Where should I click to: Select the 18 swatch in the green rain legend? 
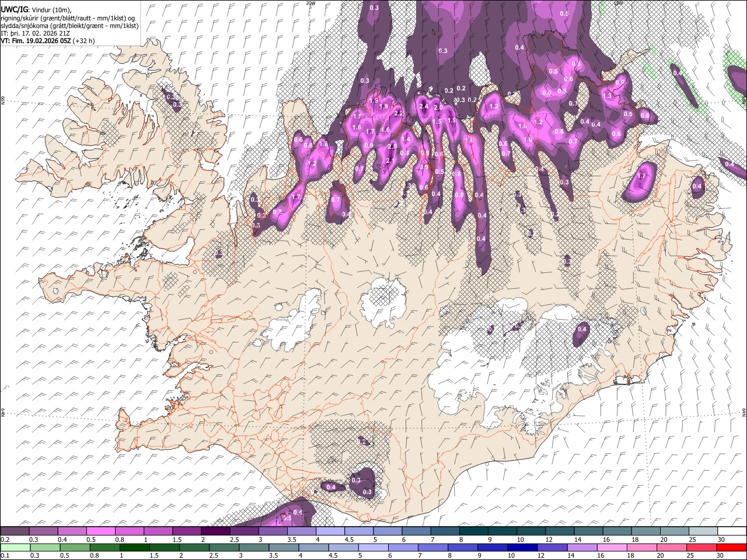[643, 547]
